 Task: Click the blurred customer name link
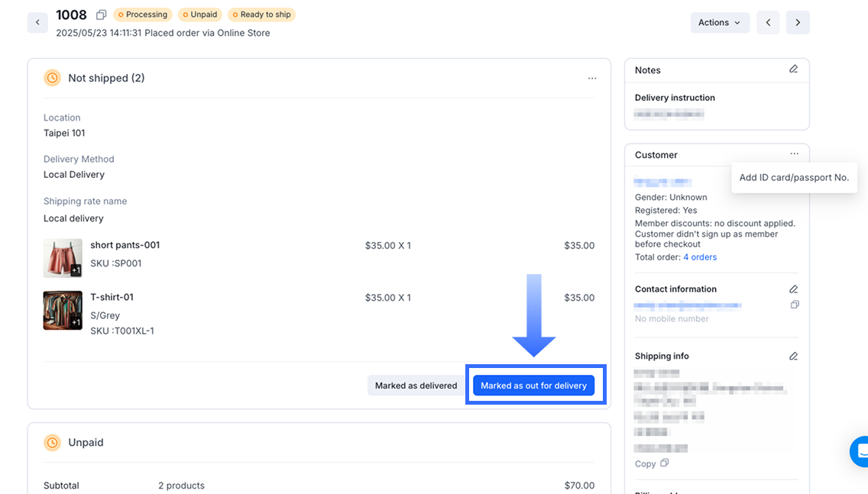click(662, 182)
